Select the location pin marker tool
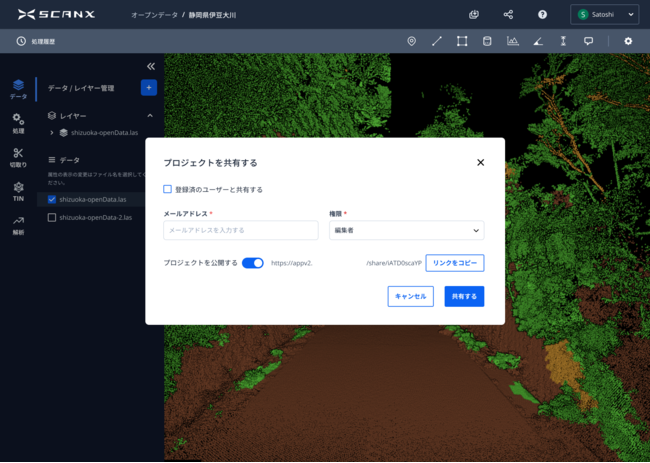650x463 pixels. click(x=411, y=41)
